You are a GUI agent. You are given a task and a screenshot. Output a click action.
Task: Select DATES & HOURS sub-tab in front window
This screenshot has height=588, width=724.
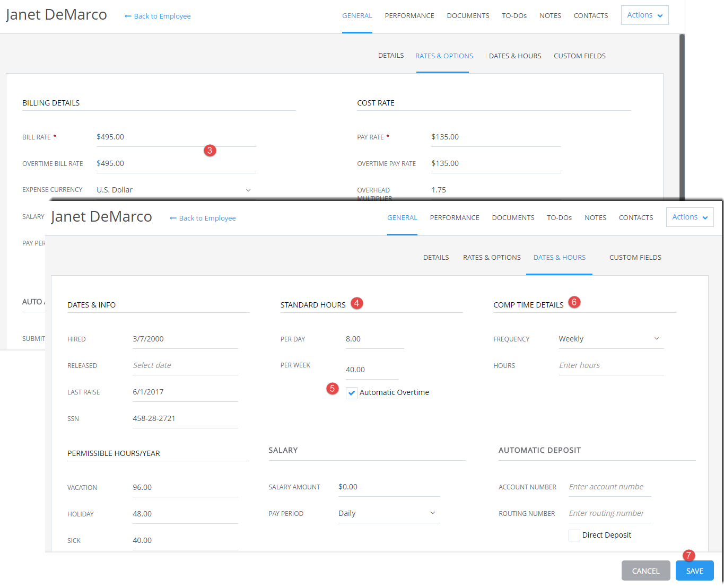560,257
